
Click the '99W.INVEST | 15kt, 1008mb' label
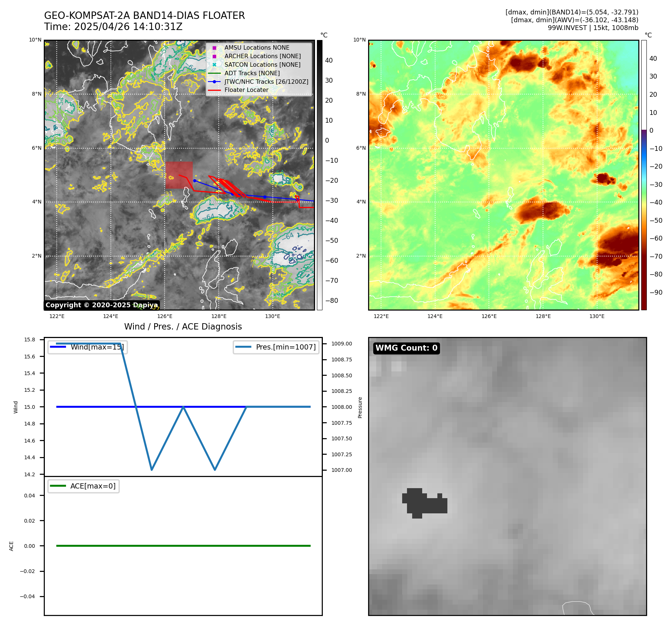[593, 28]
